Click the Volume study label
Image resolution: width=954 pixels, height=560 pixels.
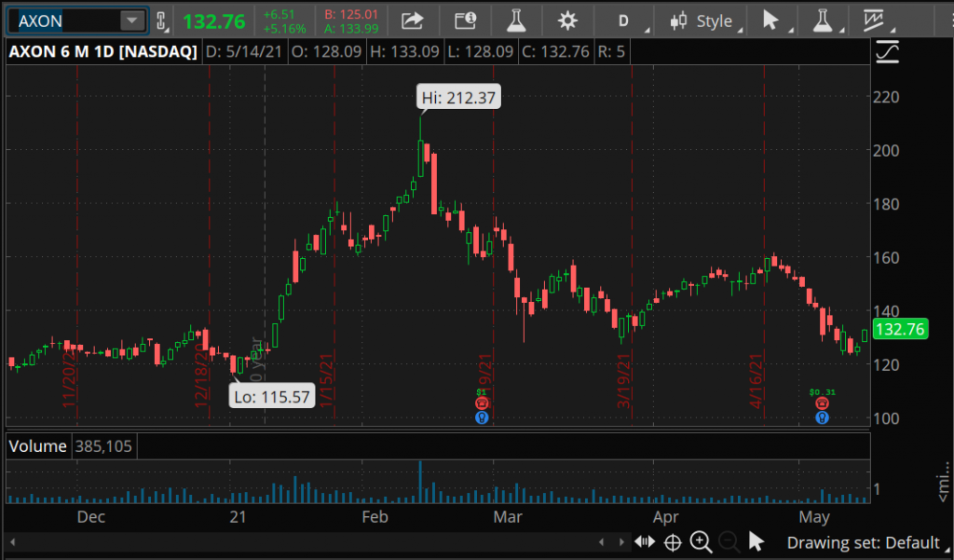(x=37, y=446)
